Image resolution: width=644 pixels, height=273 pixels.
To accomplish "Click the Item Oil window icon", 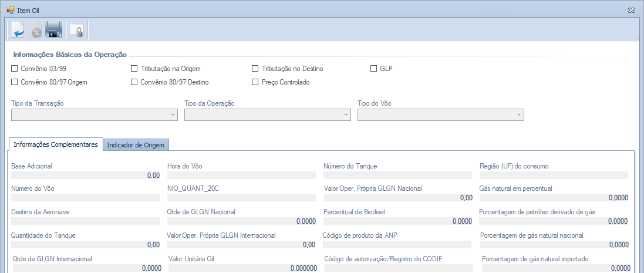I will (x=10, y=10).
